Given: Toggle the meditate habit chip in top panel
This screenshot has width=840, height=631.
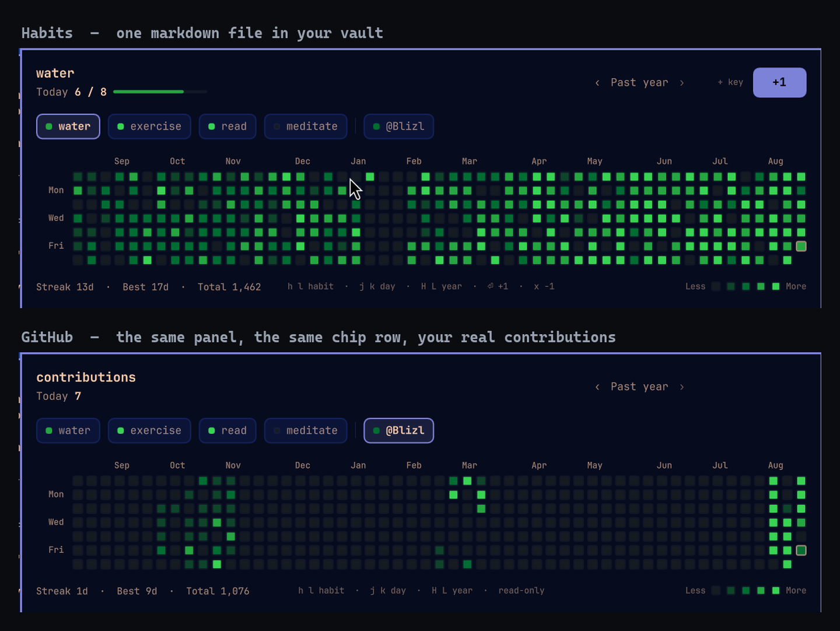Looking at the screenshot, I should pos(306,127).
